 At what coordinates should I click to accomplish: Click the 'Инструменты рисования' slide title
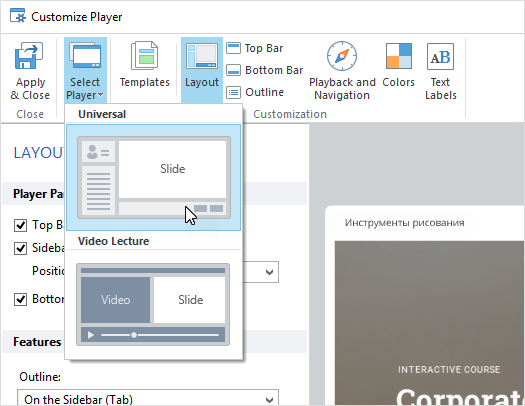pos(404,223)
